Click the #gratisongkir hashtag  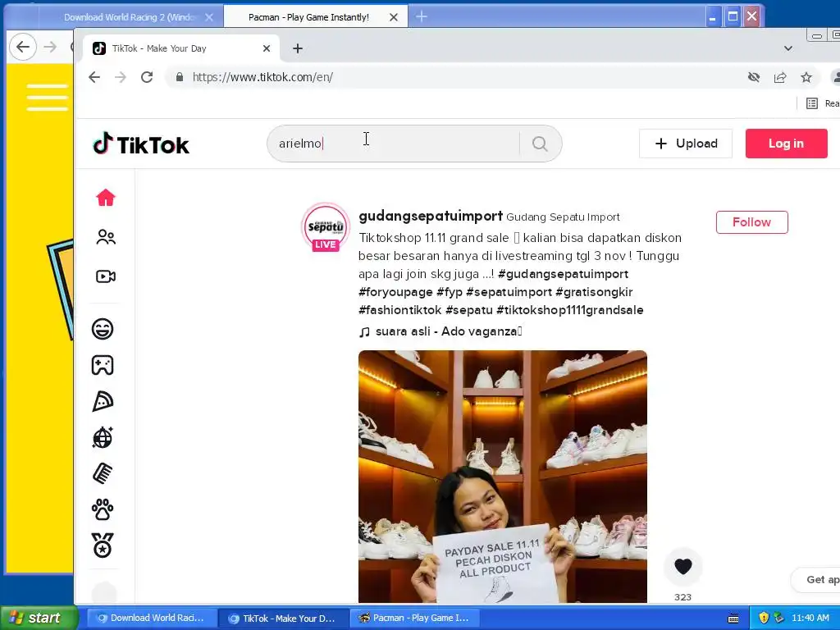coord(594,292)
